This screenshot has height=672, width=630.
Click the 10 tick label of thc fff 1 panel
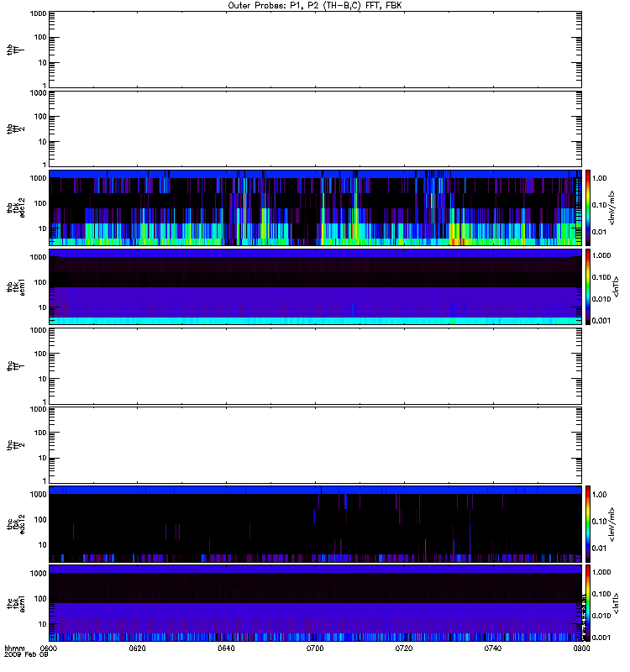click(43, 379)
